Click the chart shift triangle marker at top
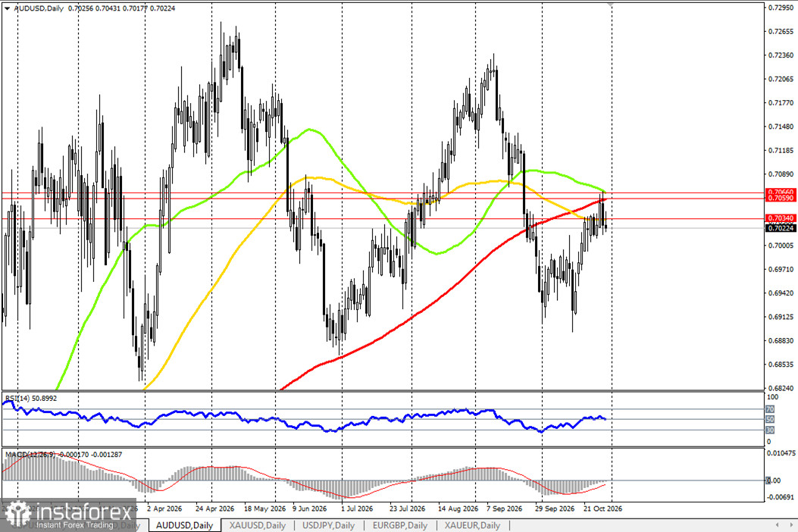The image size is (798, 532). [x=611, y=5]
